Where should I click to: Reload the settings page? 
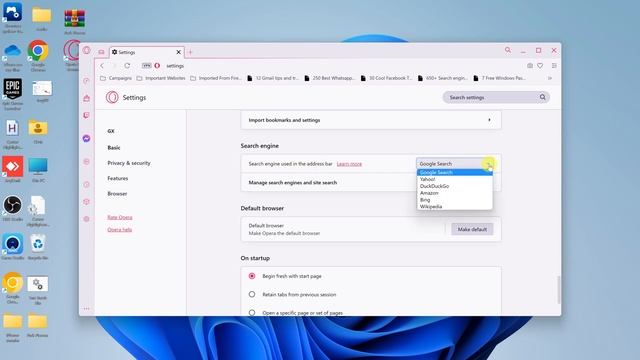(127, 66)
